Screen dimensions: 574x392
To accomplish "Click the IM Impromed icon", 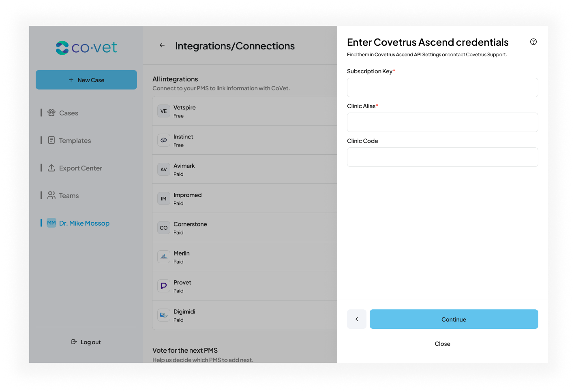I will tap(164, 198).
